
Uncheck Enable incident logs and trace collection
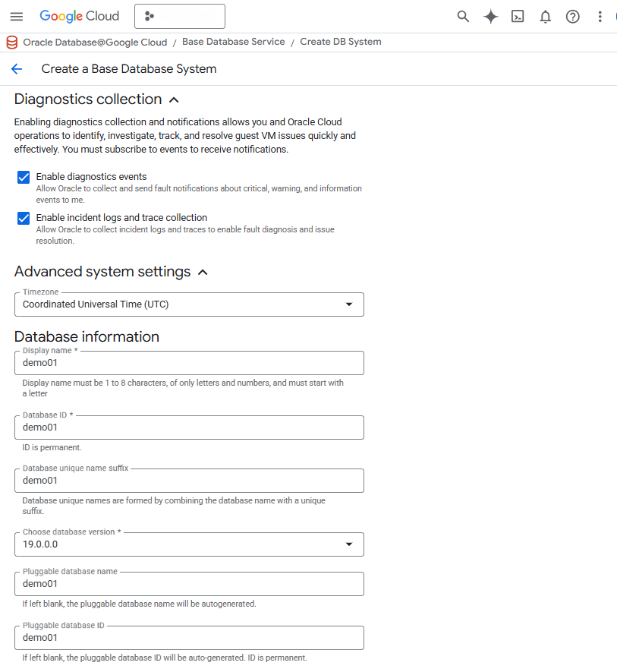(x=24, y=218)
